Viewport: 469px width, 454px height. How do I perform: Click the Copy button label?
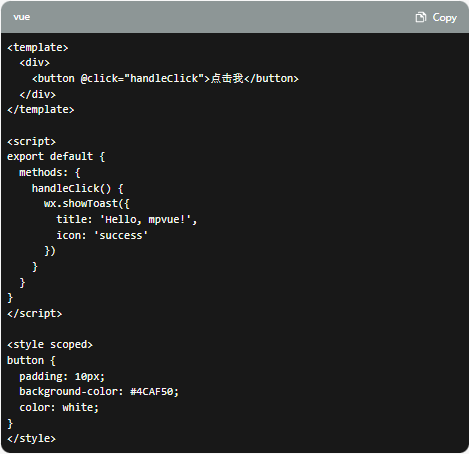[444, 17]
